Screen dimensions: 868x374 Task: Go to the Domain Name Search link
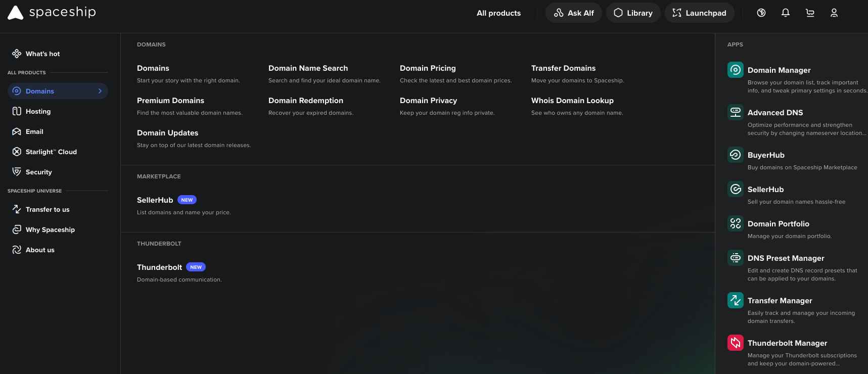pos(308,68)
